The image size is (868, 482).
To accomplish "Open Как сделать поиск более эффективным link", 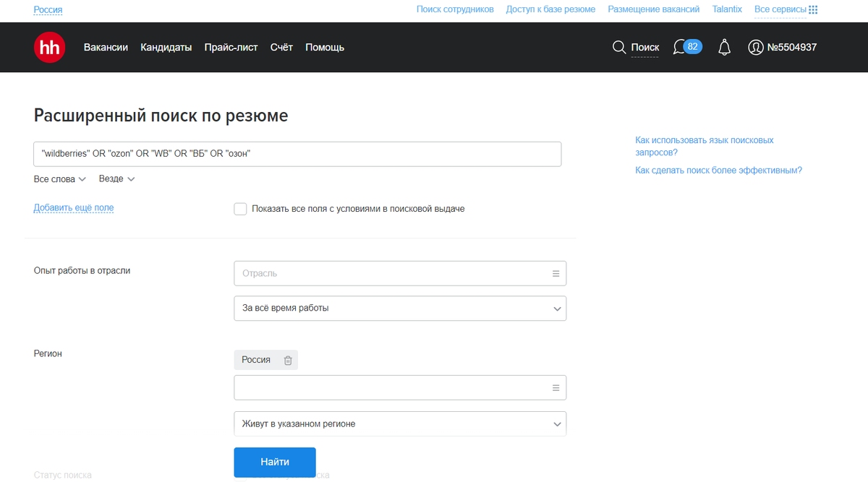I will 718,171.
